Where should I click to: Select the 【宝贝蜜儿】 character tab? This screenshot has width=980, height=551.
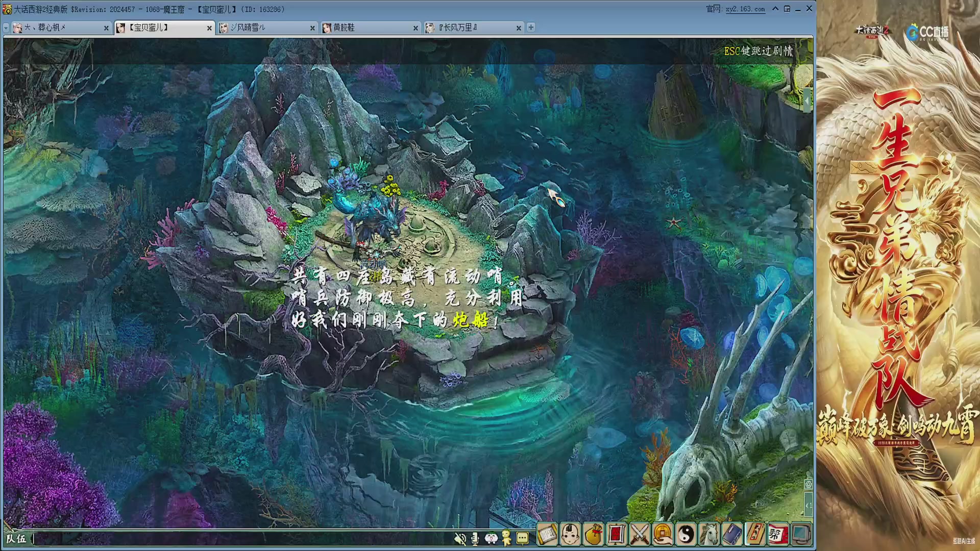pyautogui.click(x=164, y=28)
